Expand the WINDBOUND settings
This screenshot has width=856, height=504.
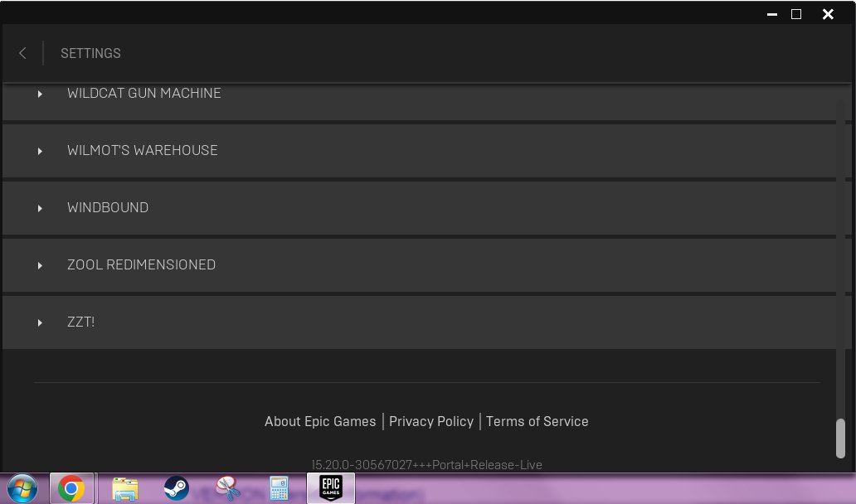40,208
